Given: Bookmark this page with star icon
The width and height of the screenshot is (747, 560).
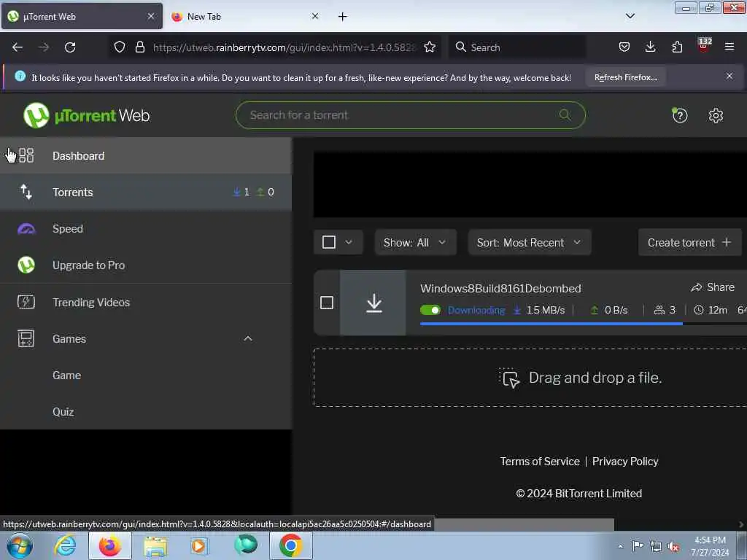Looking at the screenshot, I should pos(430,47).
